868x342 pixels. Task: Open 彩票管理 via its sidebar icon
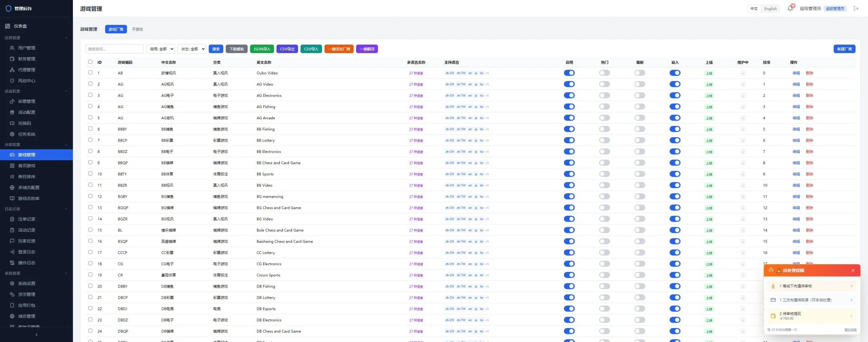coord(12,101)
